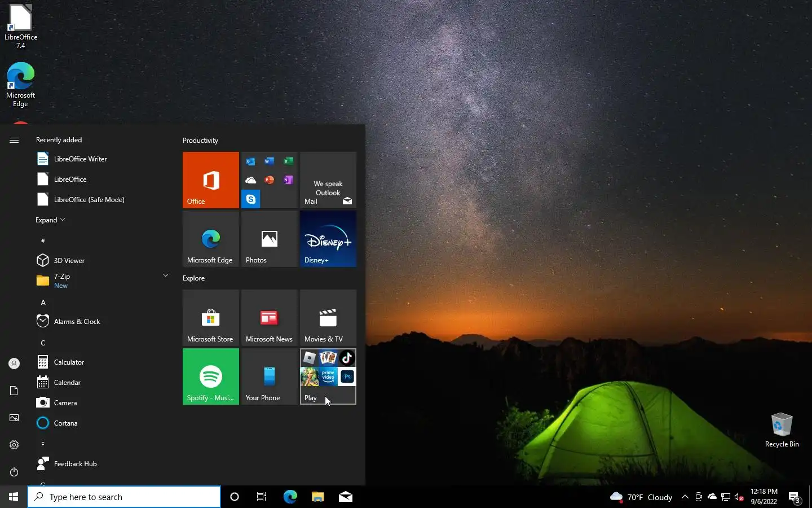Show hidden system tray icons
Screen dimensions: 812x508
point(685,497)
